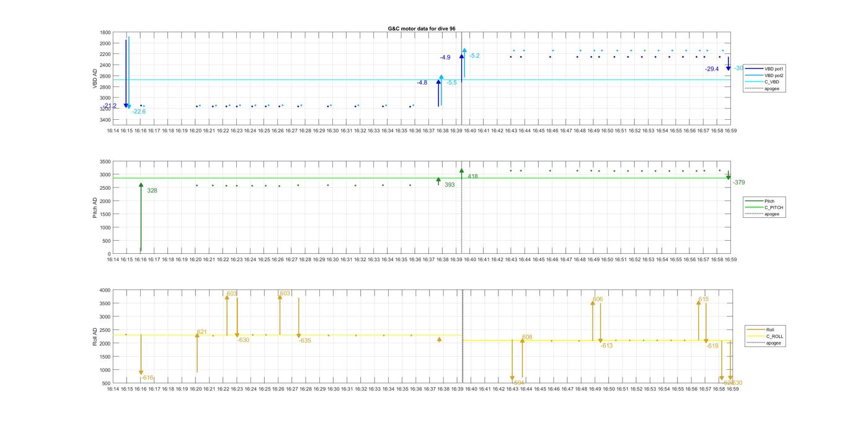Screen dimensions: 868x430
Task: Select the '-379' pitch data label
Action: click(x=738, y=182)
